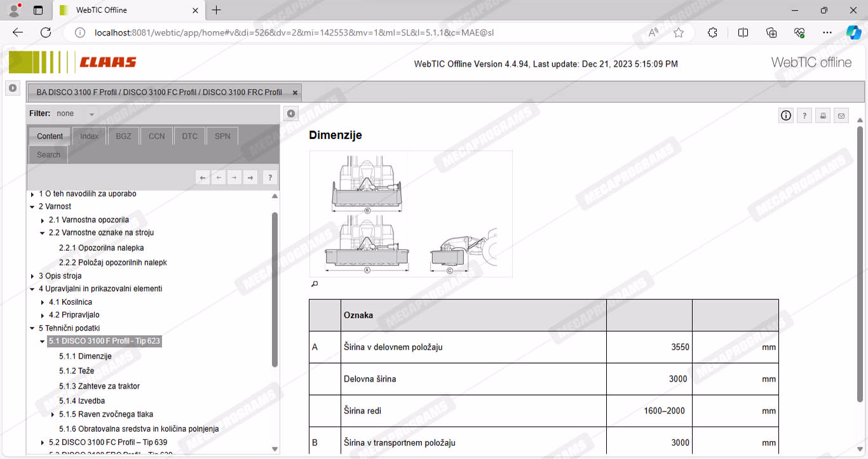The height and width of the screenshot is (459, 868).
Task: Click the magnifier icon below the diagram
Action: pos(314,284)
